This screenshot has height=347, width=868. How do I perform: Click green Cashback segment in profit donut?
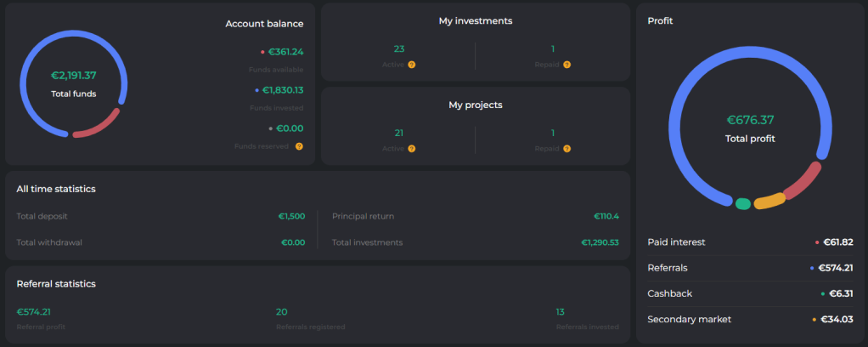[743, 204]
